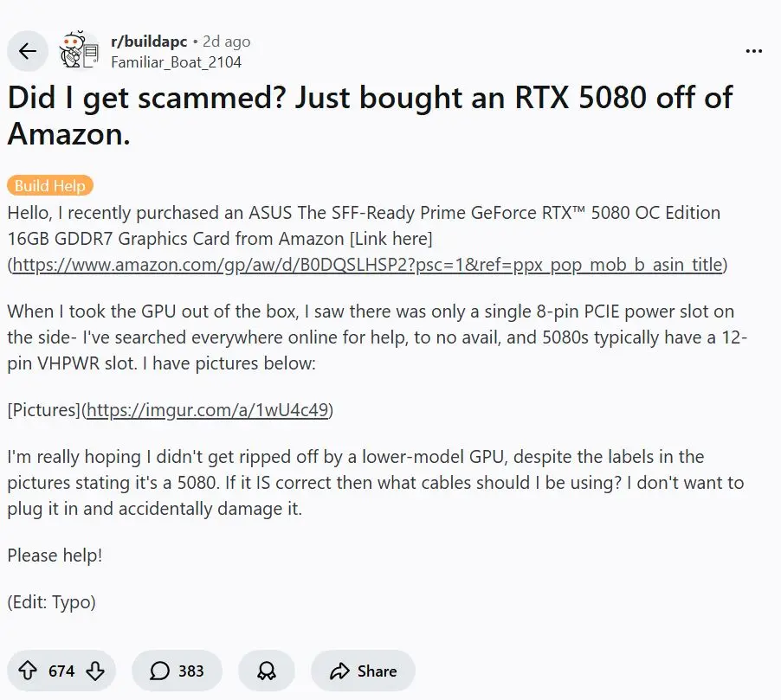Image resolution: width=781 pixels, height=700 pixels.
Task: Click the comment count bubble
Action: 160,671
